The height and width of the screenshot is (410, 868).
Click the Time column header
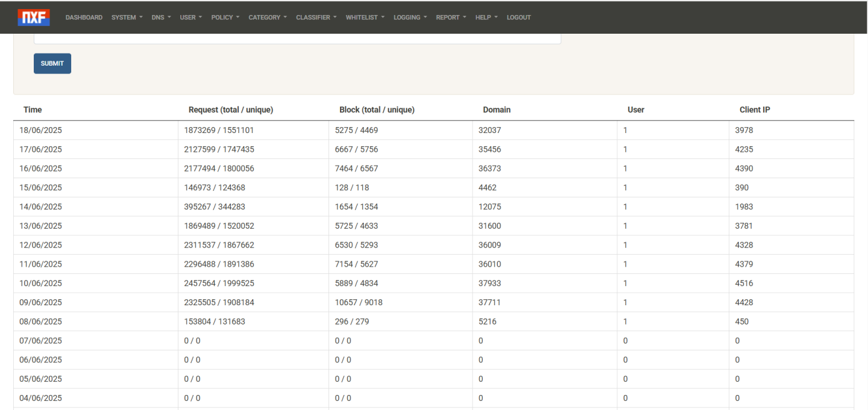(33, 110)
